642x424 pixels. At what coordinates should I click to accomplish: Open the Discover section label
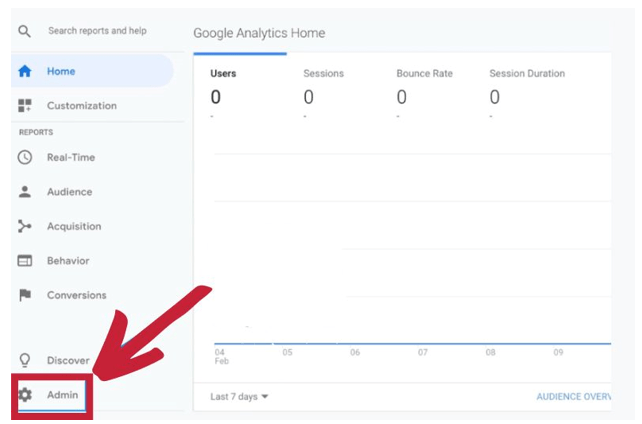pyautogui.click(x=68, y=361)
